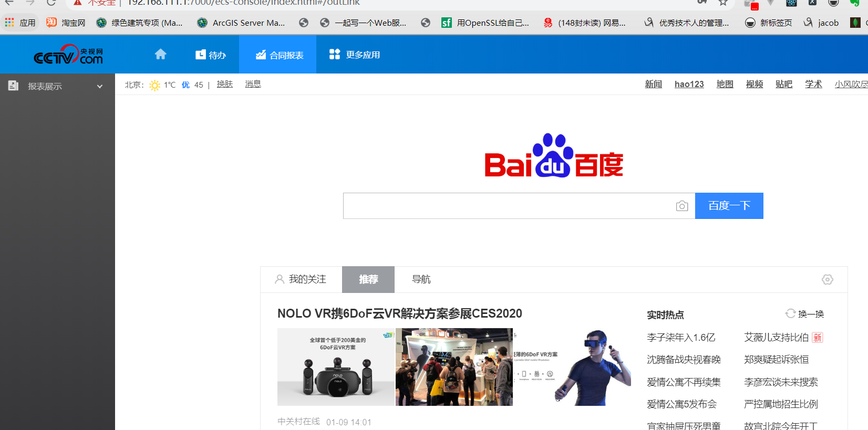This screenshot has width=868, height=430.
Task: Open hot topic 爱情公寓5发布会
Action: 682,404
